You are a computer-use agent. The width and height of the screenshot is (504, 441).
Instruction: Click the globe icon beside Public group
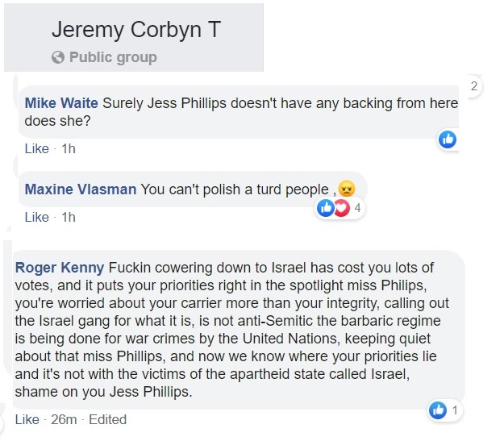click(x=58, y=57)
